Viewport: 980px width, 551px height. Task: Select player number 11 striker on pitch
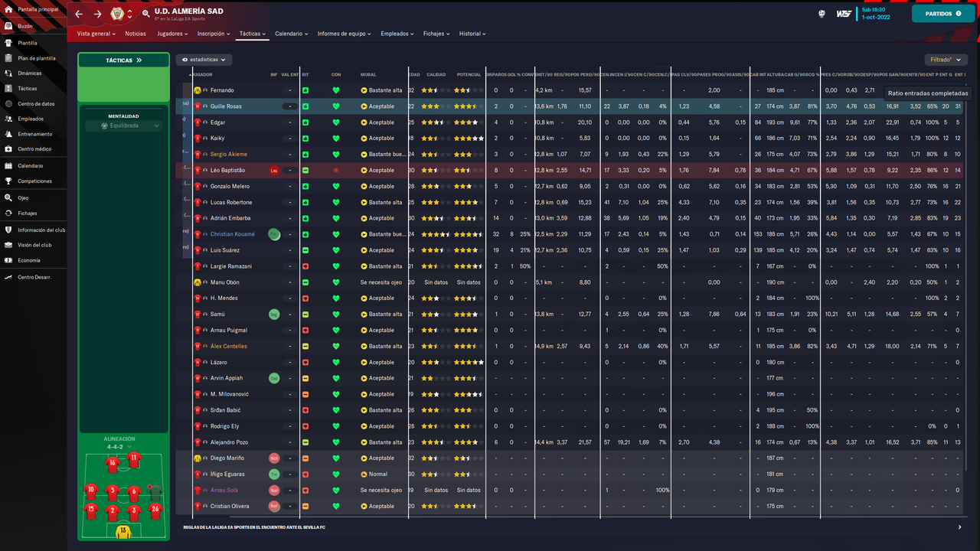click(x=134, y=458)
